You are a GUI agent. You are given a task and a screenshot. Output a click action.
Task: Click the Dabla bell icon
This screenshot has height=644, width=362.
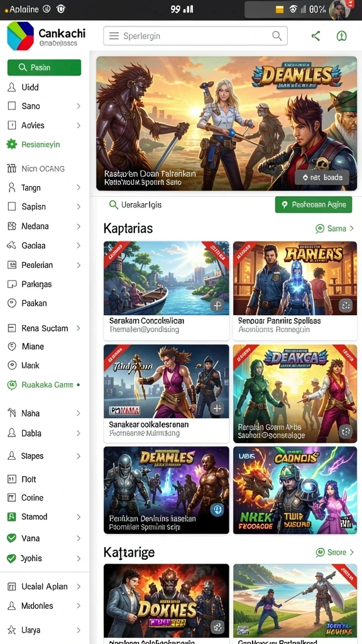[x=12, y=433]
